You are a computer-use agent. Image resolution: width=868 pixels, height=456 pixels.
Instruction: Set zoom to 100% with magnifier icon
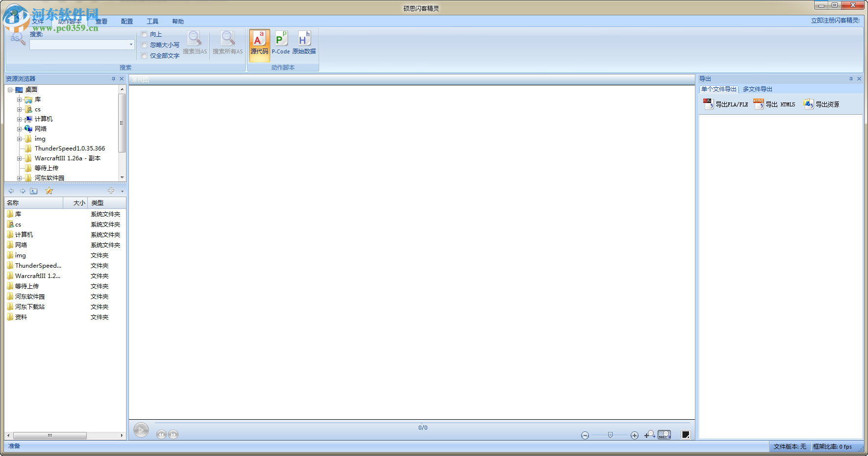pos(664,434)
